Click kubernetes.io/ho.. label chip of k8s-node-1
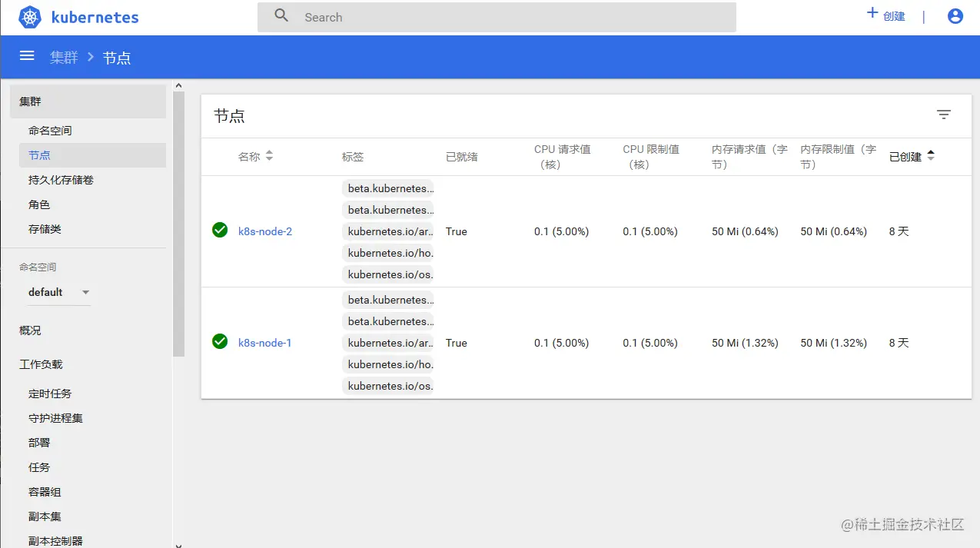This screenshot has height=548, width=980. click(x=389, y=364)
